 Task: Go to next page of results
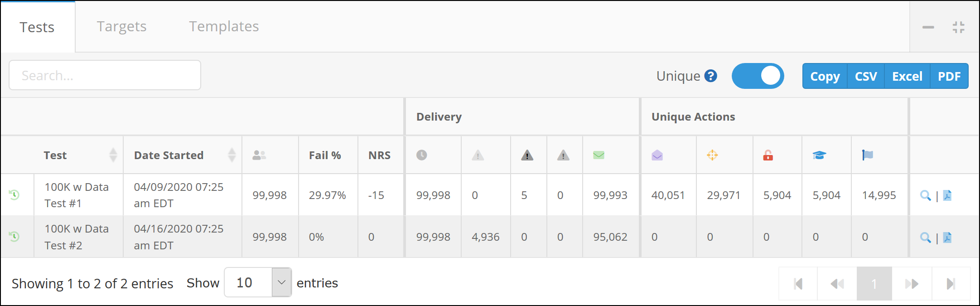point(912,284)
